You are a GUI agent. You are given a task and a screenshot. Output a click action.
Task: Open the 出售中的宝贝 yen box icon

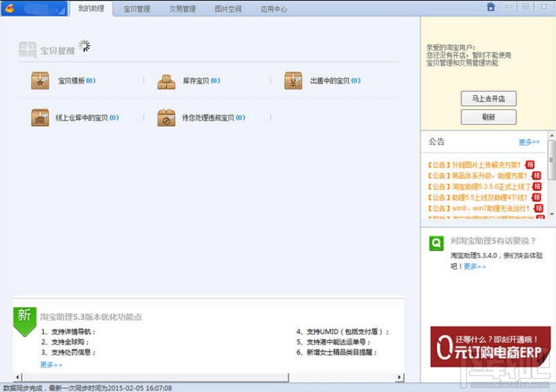point(293,81)
